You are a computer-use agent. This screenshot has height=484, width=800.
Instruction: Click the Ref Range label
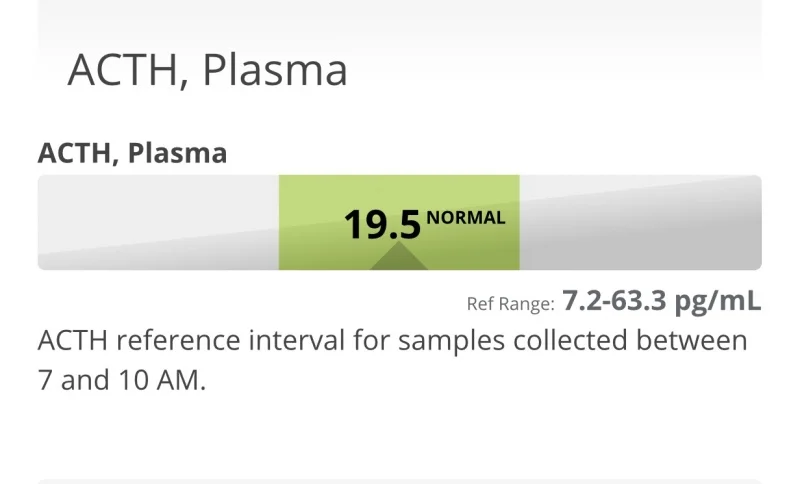510,304
